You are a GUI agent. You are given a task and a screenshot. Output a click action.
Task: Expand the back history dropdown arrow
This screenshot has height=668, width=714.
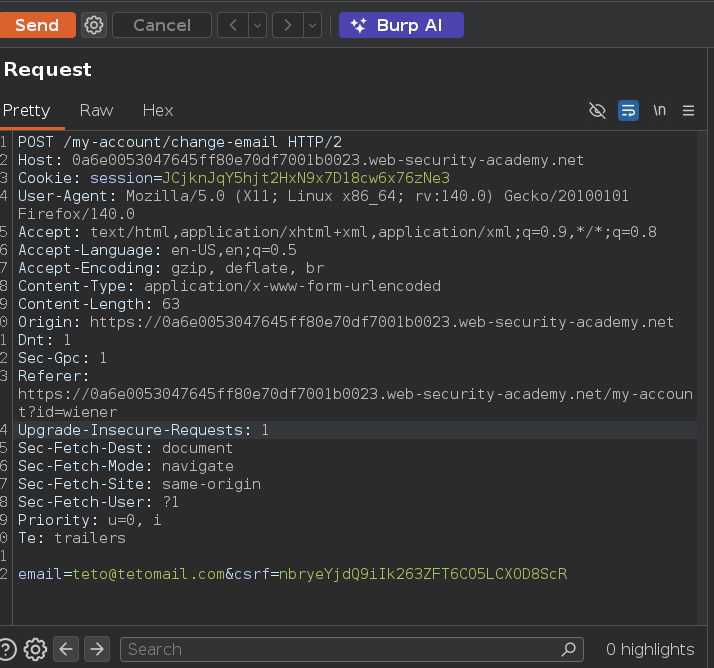258,25
